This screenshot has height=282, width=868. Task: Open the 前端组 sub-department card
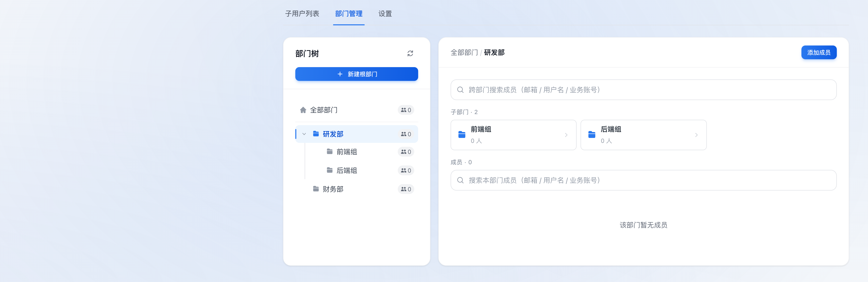click(x=513, y=135)
